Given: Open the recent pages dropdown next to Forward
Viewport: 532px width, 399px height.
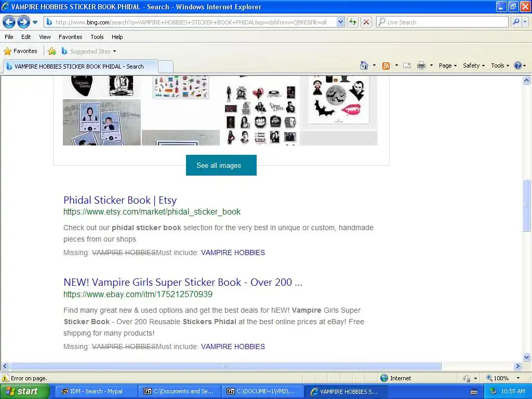Looking at the screenshot, I should (35, 22).
